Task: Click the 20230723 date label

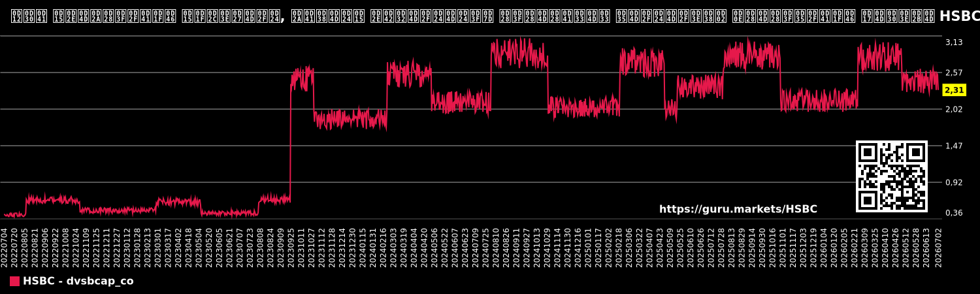Action: tap(250, 247)
